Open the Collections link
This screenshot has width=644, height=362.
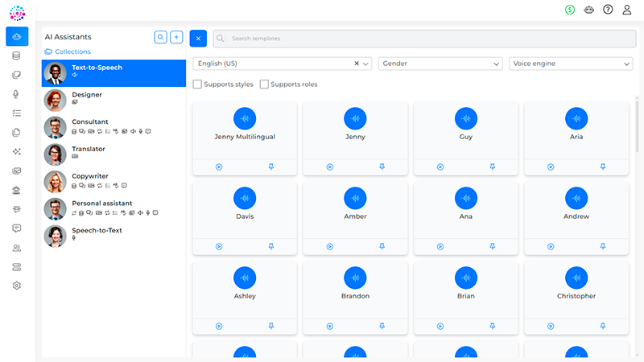(68, 51)
